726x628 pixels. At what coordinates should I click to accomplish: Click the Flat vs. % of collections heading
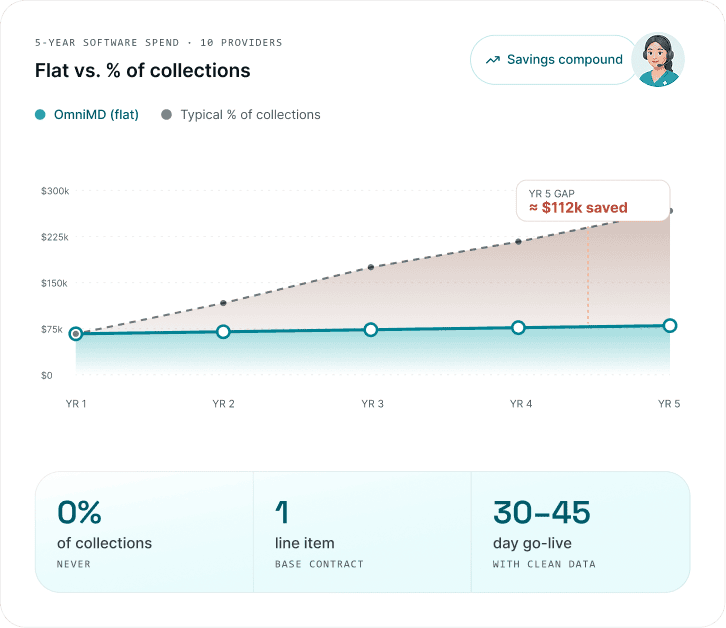tap(143, 70)
